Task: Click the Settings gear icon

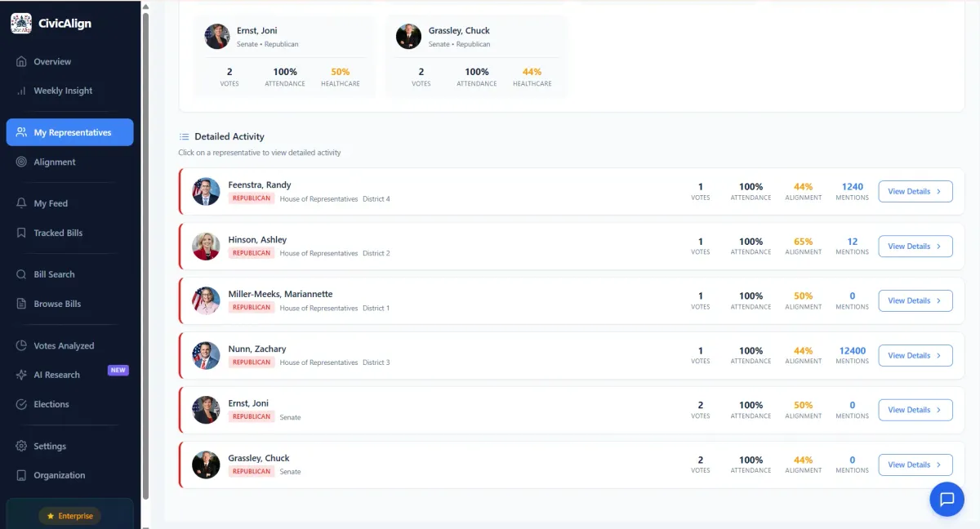Action: (21, 446)
